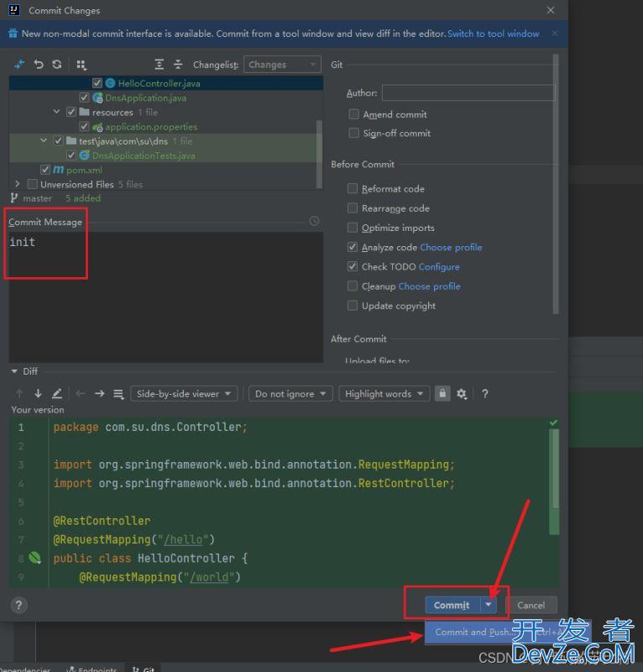Uncheck HelloController.java checkbox

coord(97,83)
